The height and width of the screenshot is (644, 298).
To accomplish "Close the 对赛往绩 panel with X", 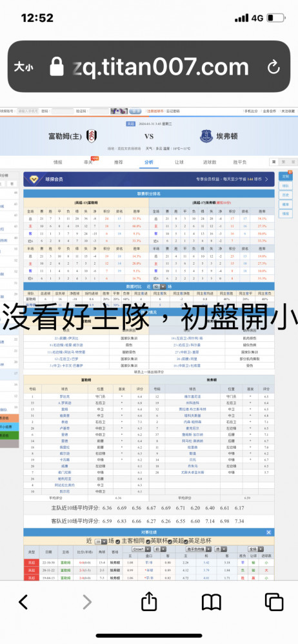I will (x=269, y=533).
